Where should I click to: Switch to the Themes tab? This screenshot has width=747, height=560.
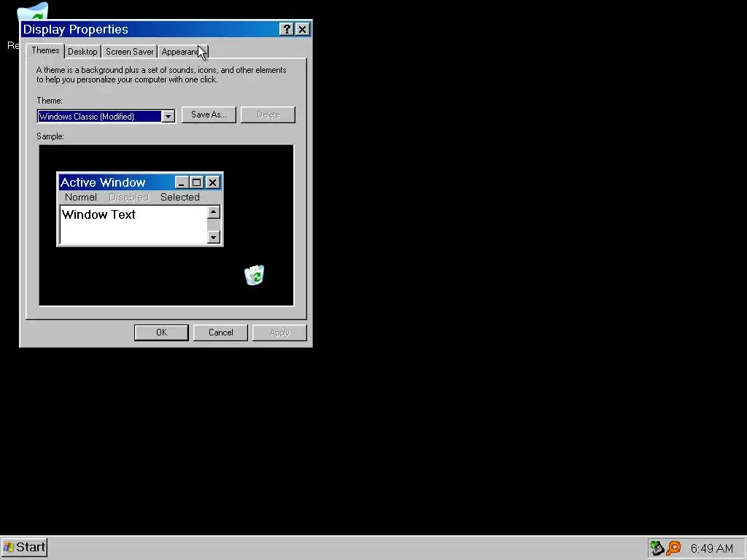(x=45, y=50)
